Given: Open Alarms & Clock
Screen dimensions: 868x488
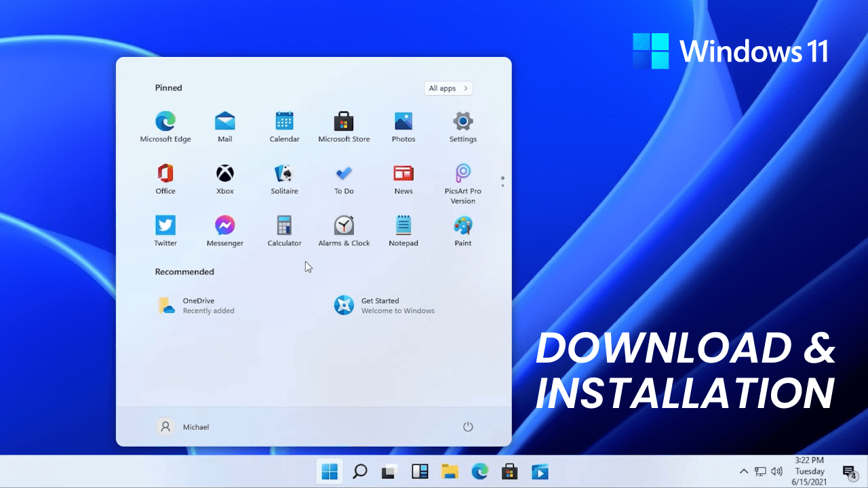Looking at the screenshot, I should pos(344,231).
